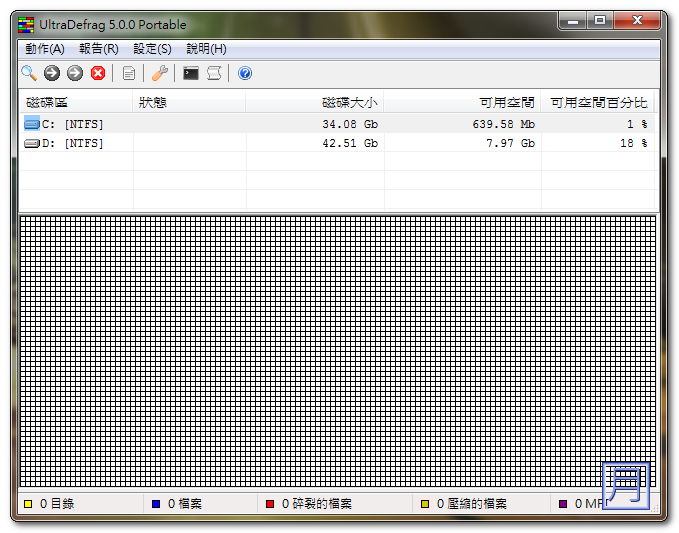Click the D: drive icon
Image resolution: width=679 pixels, height=533 pixels.
32,143
